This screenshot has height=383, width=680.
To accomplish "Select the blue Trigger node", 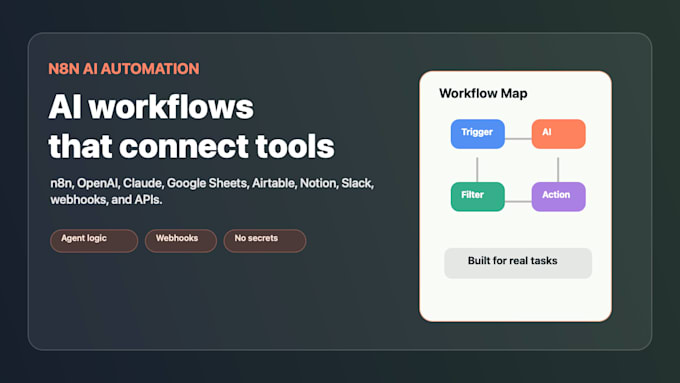I will pos(477,134).
